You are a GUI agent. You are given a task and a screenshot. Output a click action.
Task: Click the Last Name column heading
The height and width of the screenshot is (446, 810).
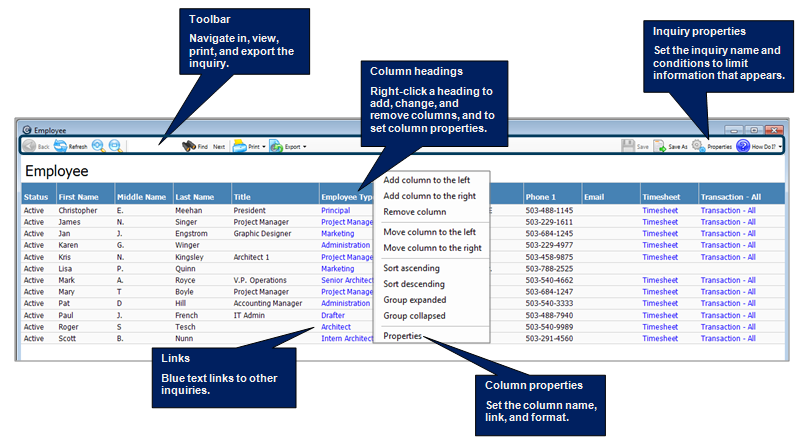[x=195, y=197]
